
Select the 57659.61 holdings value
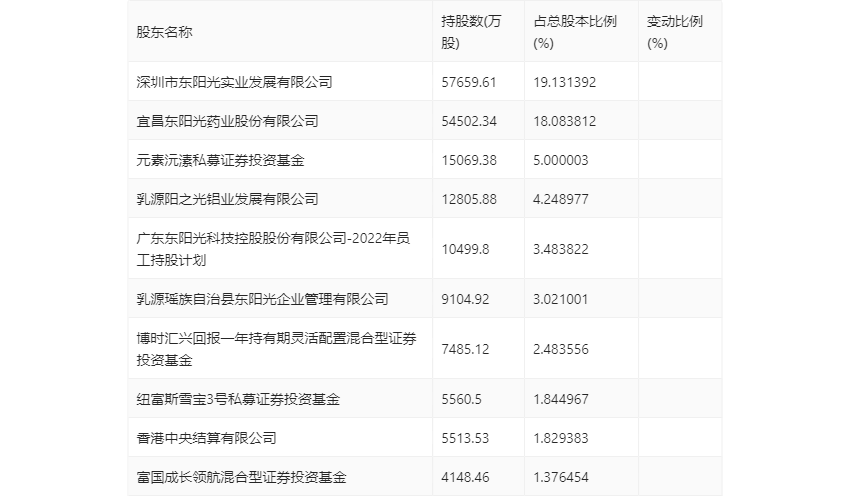(x=469, y=82)
